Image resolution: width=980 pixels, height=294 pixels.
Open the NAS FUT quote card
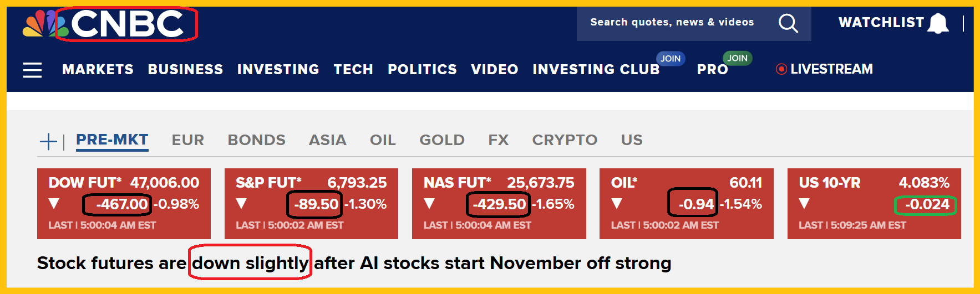point(499,204)
